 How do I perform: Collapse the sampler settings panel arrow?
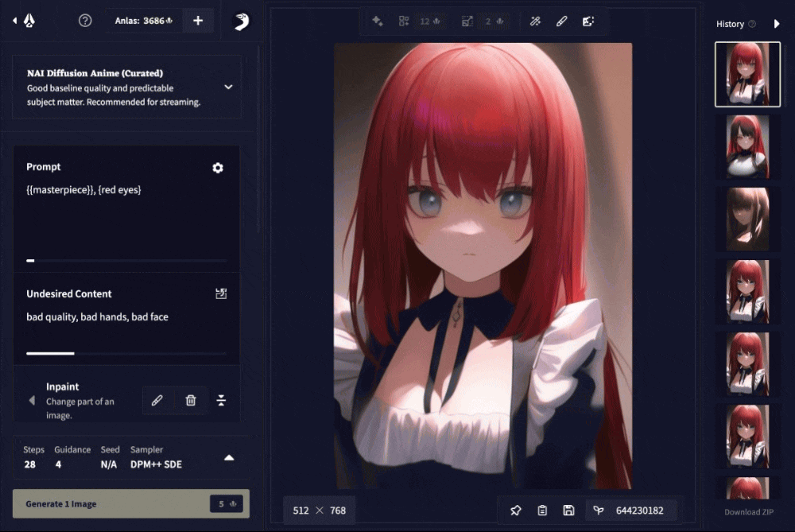[x=229, y=457]
